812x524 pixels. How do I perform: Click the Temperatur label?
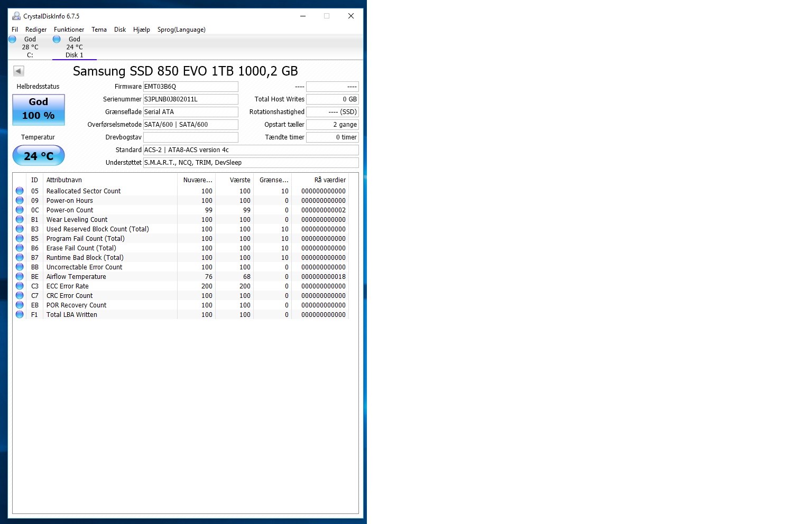(x=38, y=137)
